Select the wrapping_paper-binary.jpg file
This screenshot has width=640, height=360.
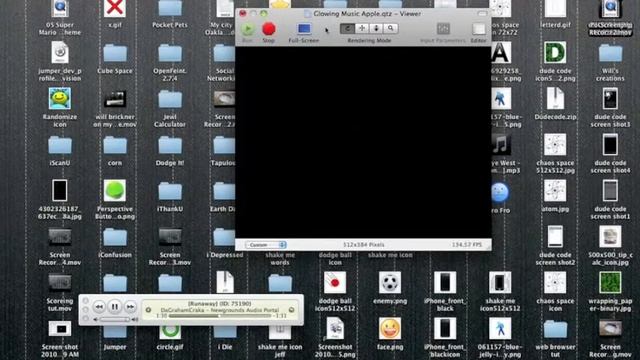(610, 282)
